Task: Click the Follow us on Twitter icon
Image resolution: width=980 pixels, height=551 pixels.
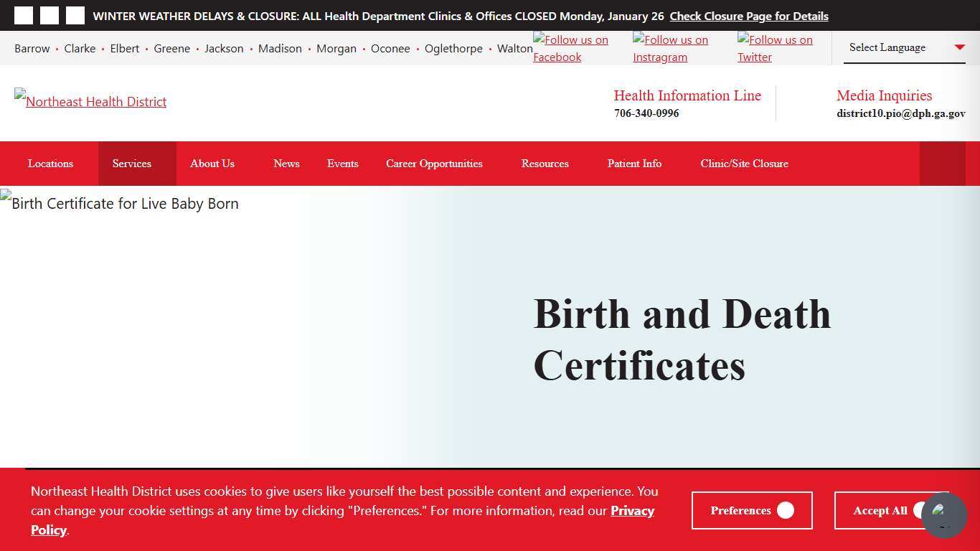Action: pyautogui.click(x=775, y=48)
